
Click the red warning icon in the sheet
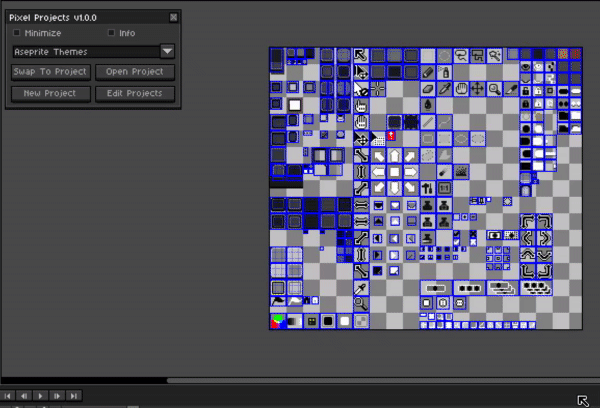pos(391,135)
